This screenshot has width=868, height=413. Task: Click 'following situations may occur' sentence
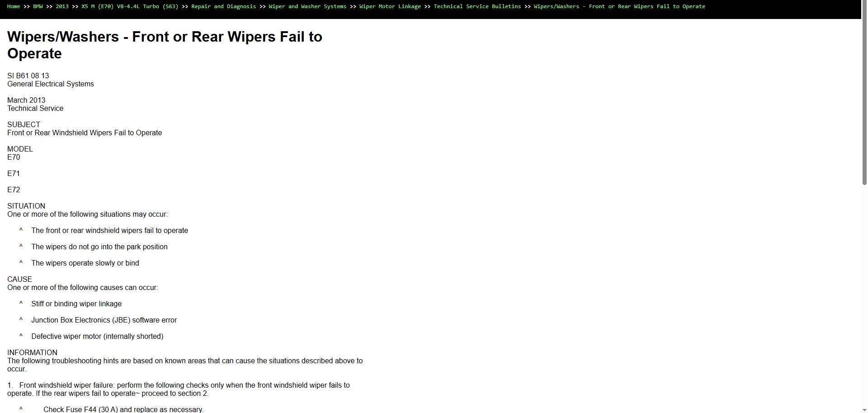tap(87, 214)
